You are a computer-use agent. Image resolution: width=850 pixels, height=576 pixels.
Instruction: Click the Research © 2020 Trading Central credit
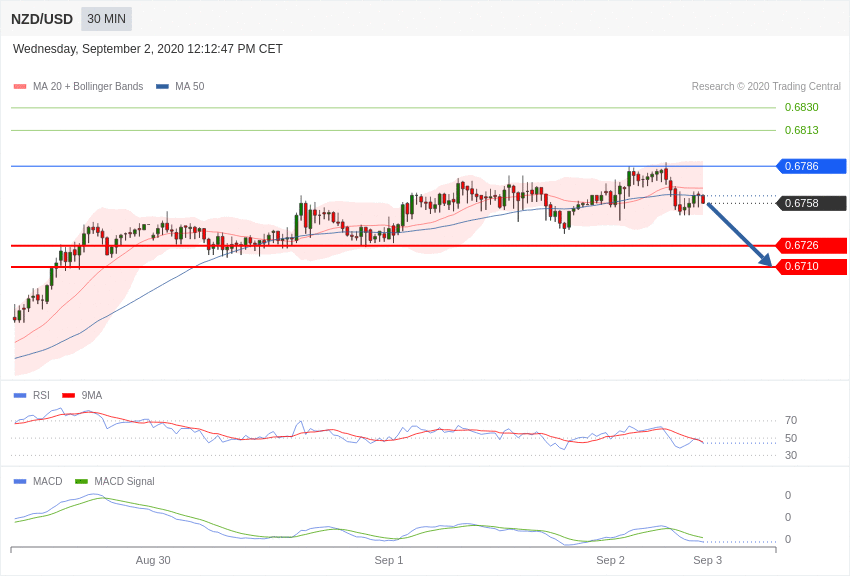click(766, 86)
